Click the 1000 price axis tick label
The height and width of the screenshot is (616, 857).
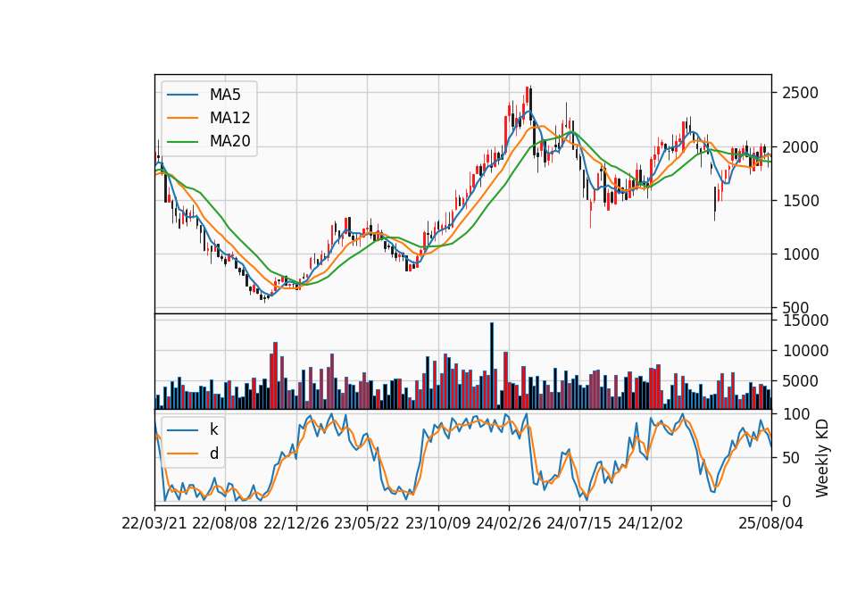[800, 254]
